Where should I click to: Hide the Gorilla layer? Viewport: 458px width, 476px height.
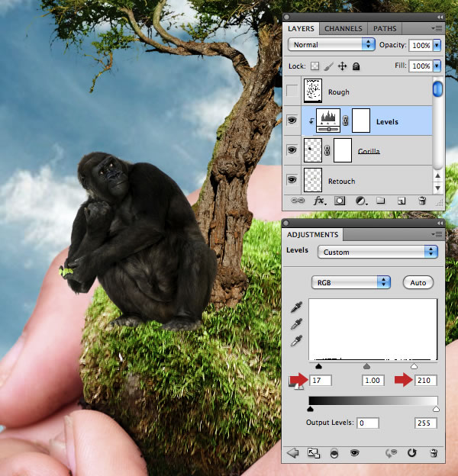point(292,150)
